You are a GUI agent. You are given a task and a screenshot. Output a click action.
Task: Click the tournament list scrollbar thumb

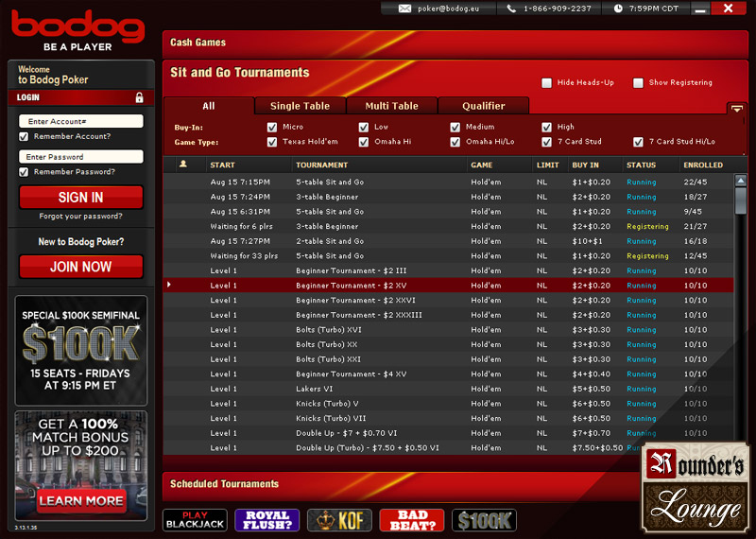point(741,200)
